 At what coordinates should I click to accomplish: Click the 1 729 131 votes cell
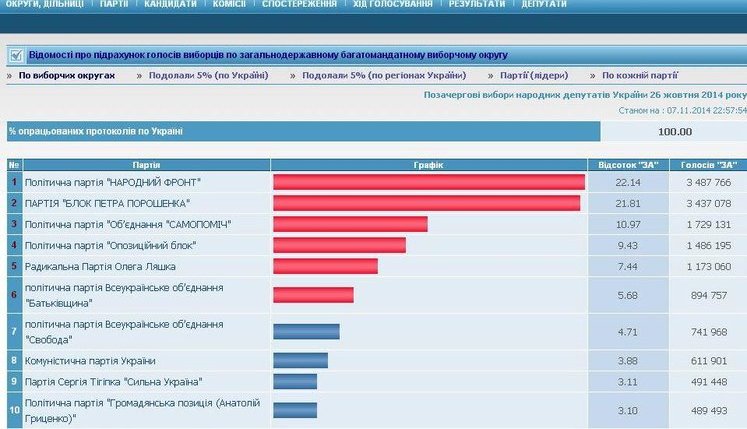(x=708, y=225)
